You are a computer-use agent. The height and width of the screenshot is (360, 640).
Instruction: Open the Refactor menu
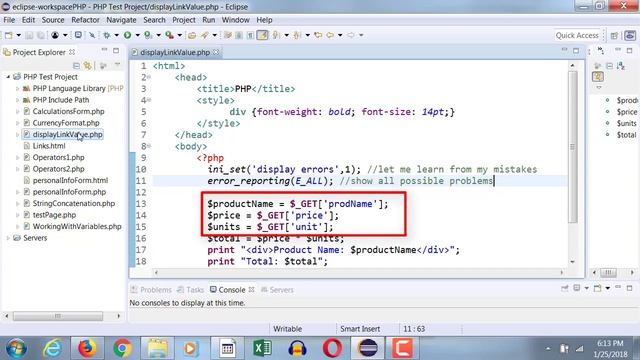point(85,20)
